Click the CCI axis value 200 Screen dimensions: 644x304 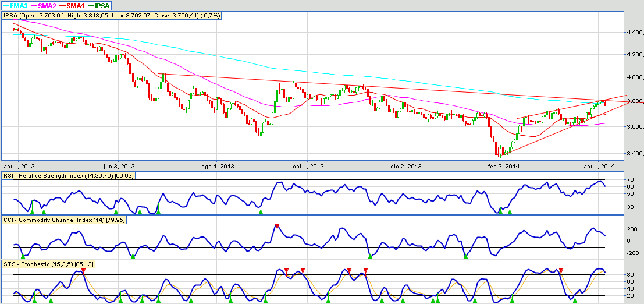click(632, 229)
